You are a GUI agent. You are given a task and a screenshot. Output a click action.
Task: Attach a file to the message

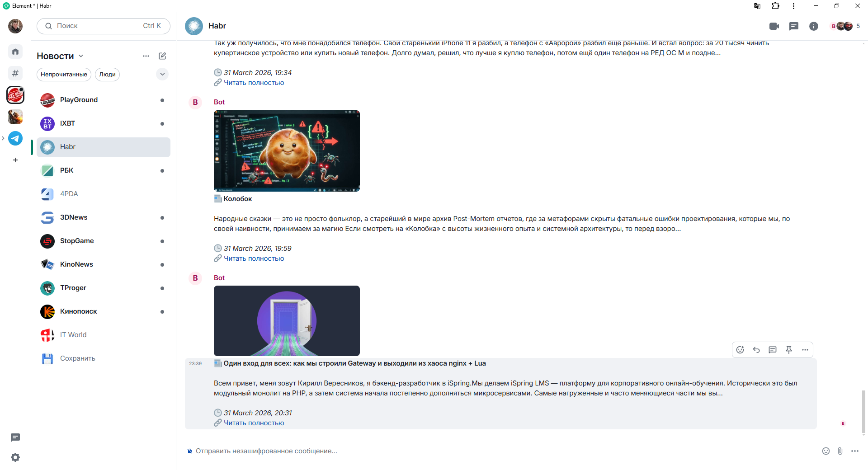[x=840, y=451]
